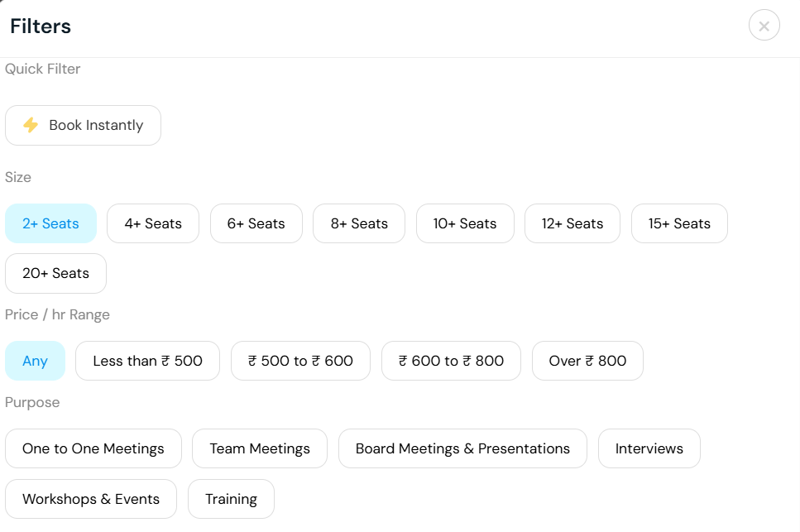Select the Over ₹ 800 price option
This screenshot has width=800, height=532.
pyautogui.click(x=587, y=361)
